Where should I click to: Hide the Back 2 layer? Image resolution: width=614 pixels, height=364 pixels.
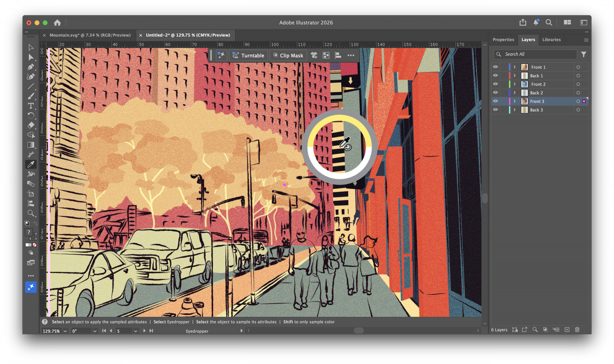pos(495,92)
